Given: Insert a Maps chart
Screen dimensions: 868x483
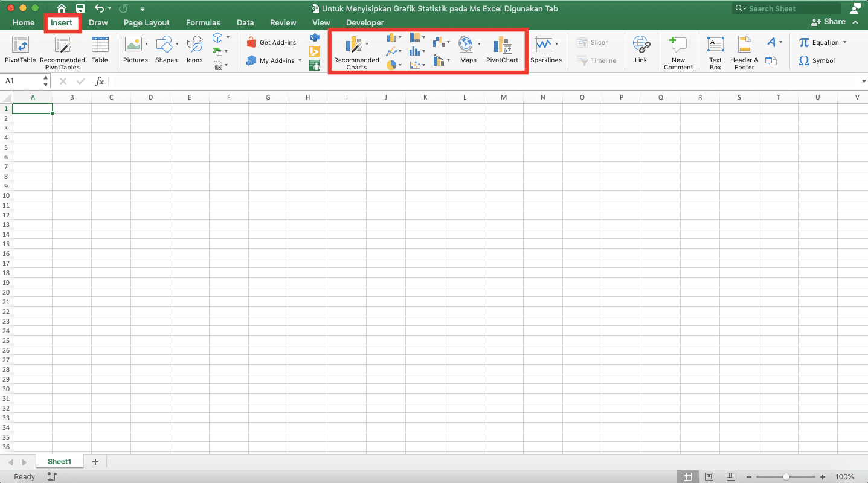Looking at the screenshot, I should tap(468, 50).
